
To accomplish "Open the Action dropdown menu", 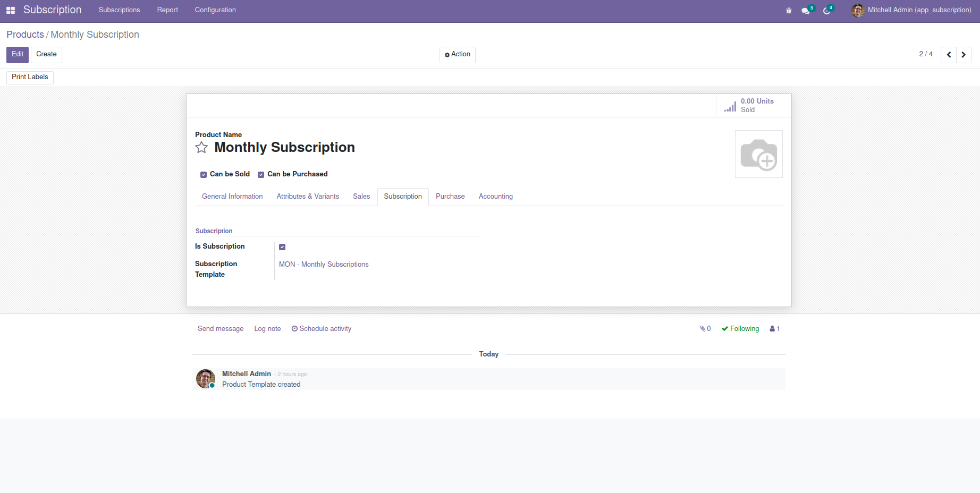I will click(x=458, y=55).
